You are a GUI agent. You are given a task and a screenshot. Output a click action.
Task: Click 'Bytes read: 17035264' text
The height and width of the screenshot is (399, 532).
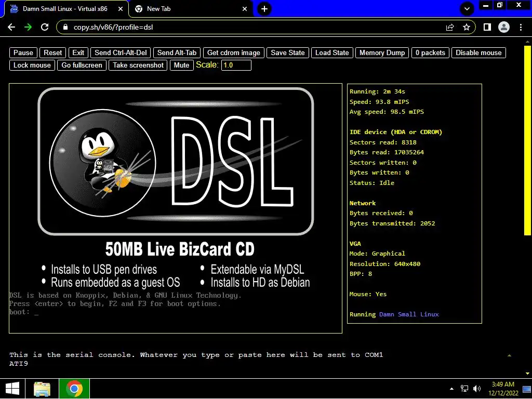coord(387,152)
